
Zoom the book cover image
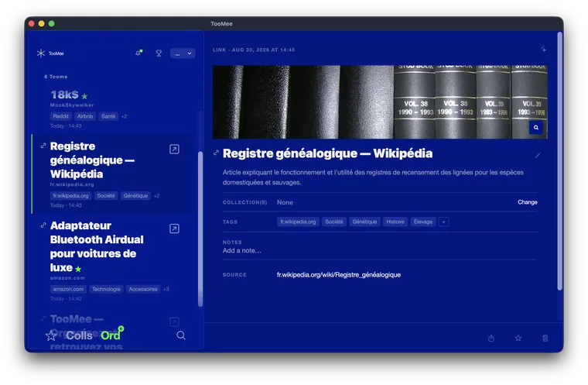(536, 127)
